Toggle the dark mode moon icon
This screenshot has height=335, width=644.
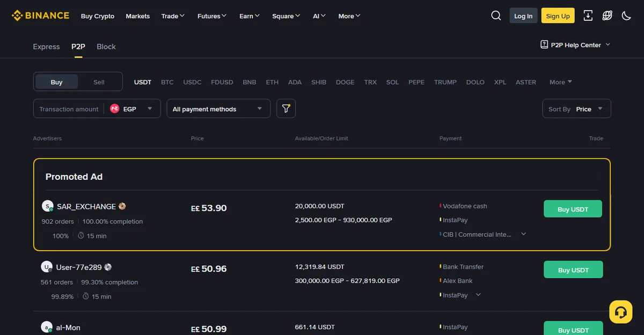click(626, 16)
